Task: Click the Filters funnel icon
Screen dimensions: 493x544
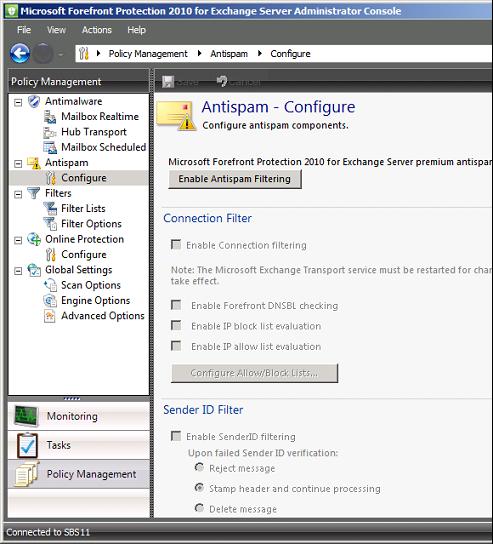Action: (x=34, y=193)
